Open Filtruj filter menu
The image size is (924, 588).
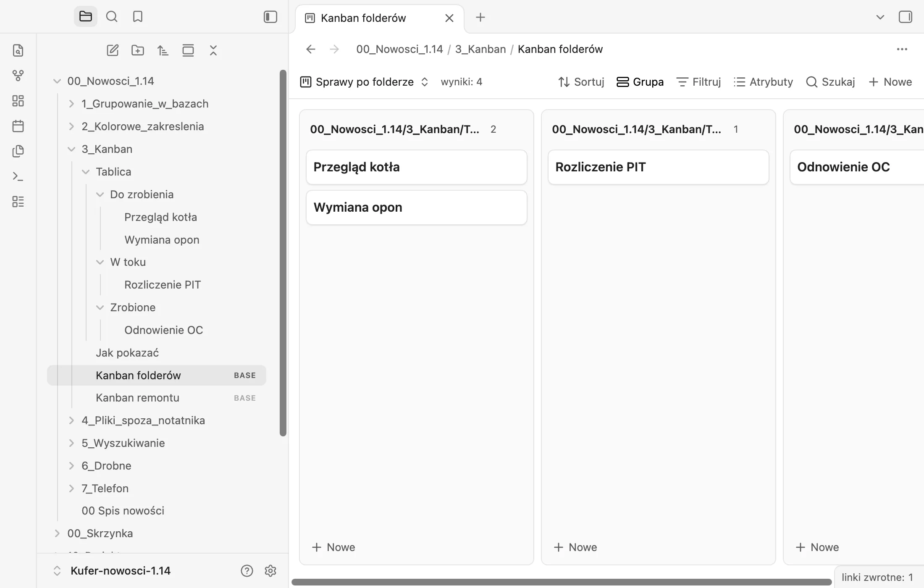(x=699, y=82)
